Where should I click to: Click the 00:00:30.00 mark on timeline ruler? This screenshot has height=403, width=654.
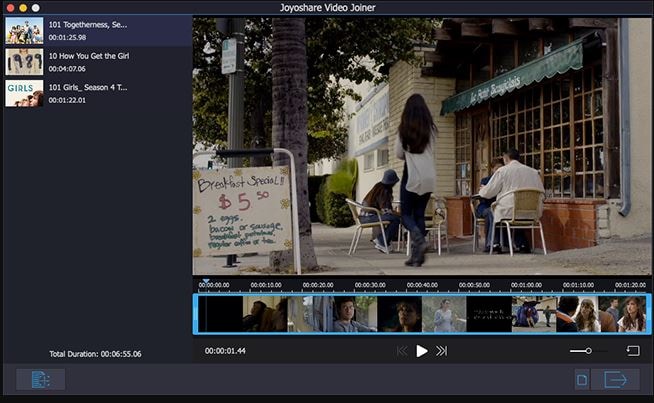(370, 285)
